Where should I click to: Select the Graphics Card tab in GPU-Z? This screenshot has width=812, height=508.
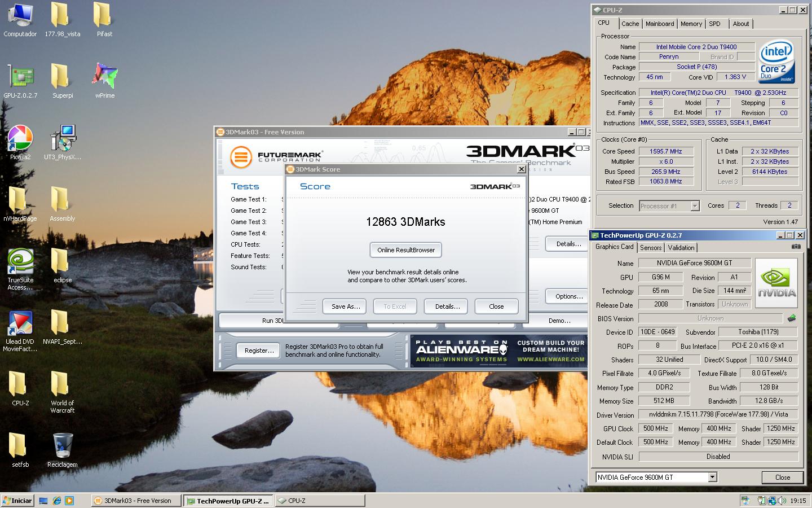coord(615,247)
